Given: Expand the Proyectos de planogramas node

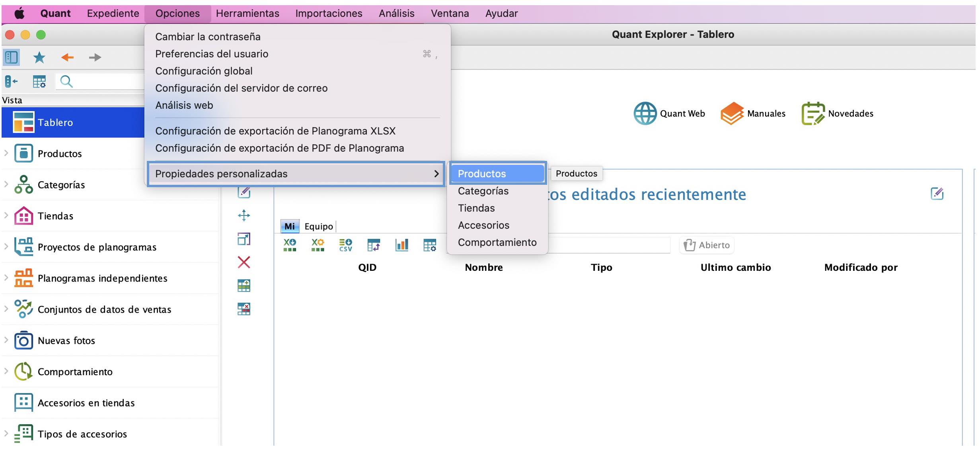Looking at the screenshot, I should tap(6, 247).
